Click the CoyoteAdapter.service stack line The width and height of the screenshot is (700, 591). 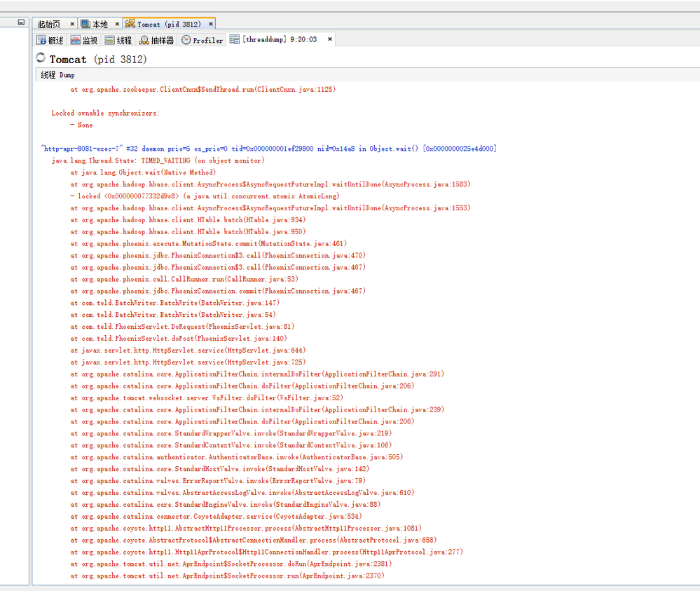(x=216, y=517)
